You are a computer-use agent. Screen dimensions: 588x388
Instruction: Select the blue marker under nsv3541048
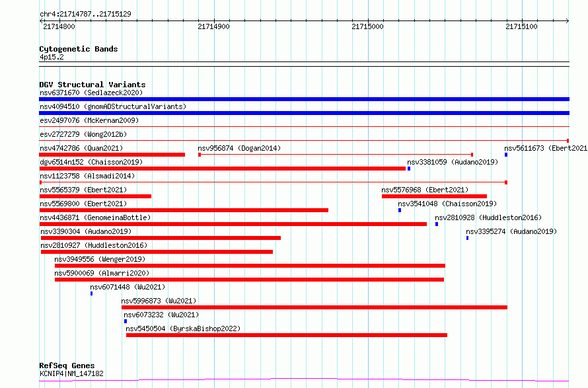pyautogui.click(x=400, y=210)
